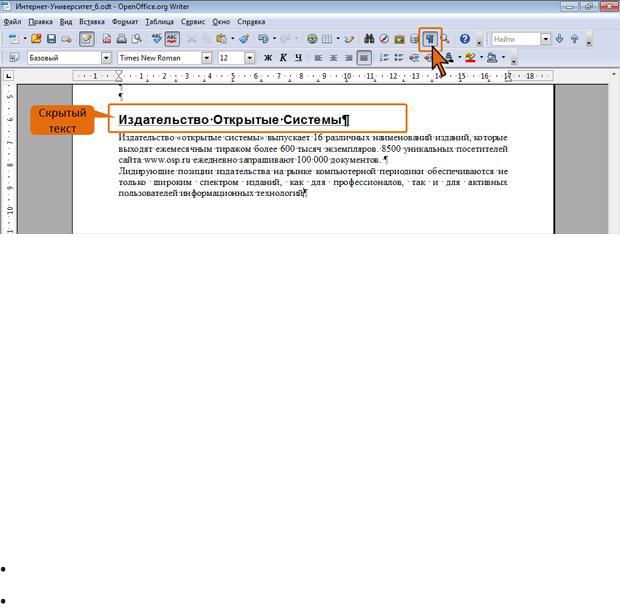The image size is (620, 608).
Task: Open a file with the Open icon
Action: point(36,39)
